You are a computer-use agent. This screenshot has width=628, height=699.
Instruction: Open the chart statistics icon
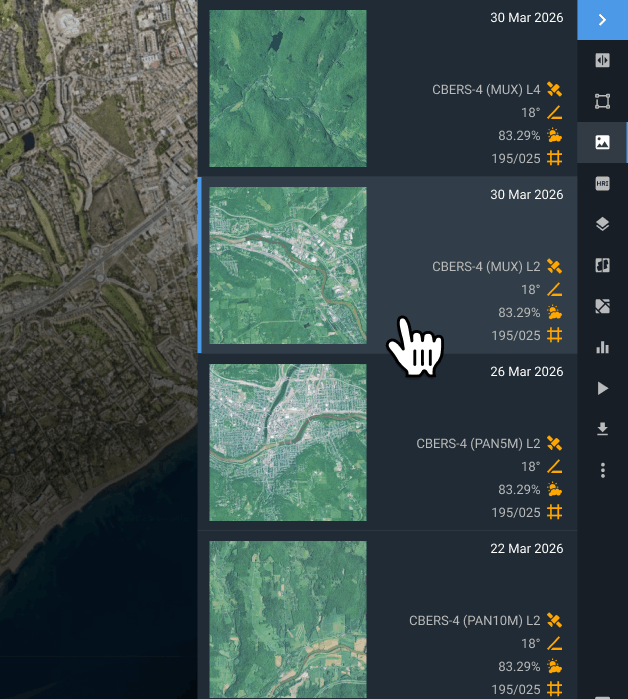coord(602,347)
